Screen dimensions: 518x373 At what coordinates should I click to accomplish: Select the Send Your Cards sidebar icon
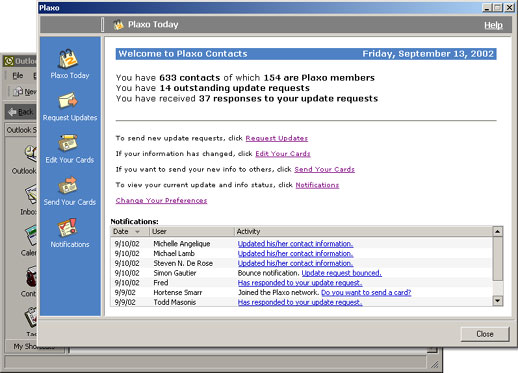click(x=69, y=185)
